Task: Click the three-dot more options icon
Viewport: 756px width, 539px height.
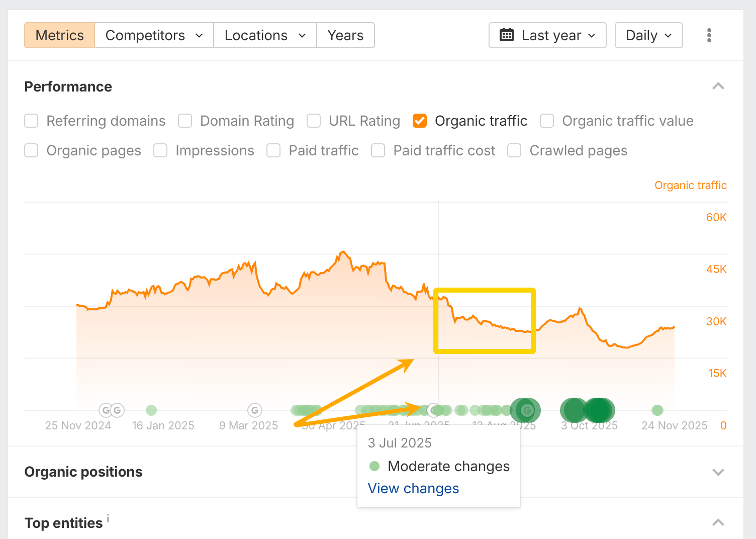Action: [x=709, y=35]
